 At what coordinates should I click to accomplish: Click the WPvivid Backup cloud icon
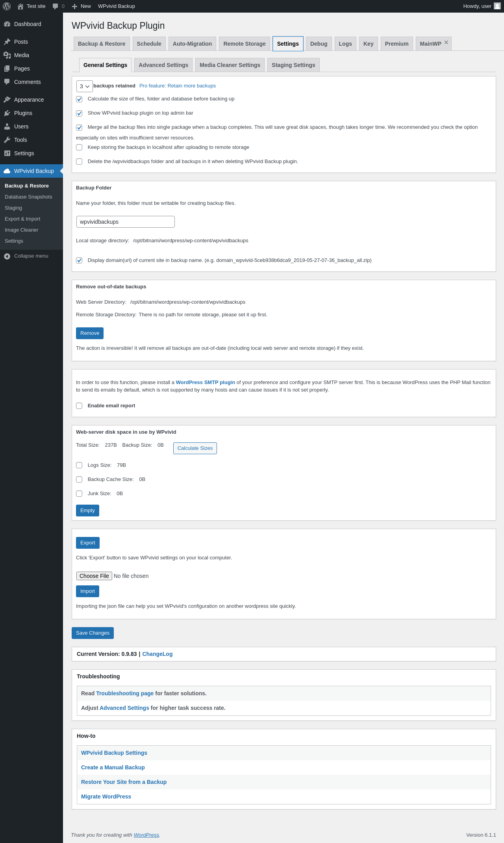pyautogui.click(x=7, y=171)
